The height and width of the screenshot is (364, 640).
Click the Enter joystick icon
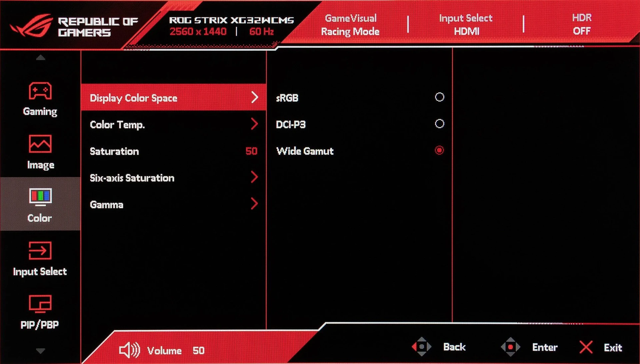(511, 347)
